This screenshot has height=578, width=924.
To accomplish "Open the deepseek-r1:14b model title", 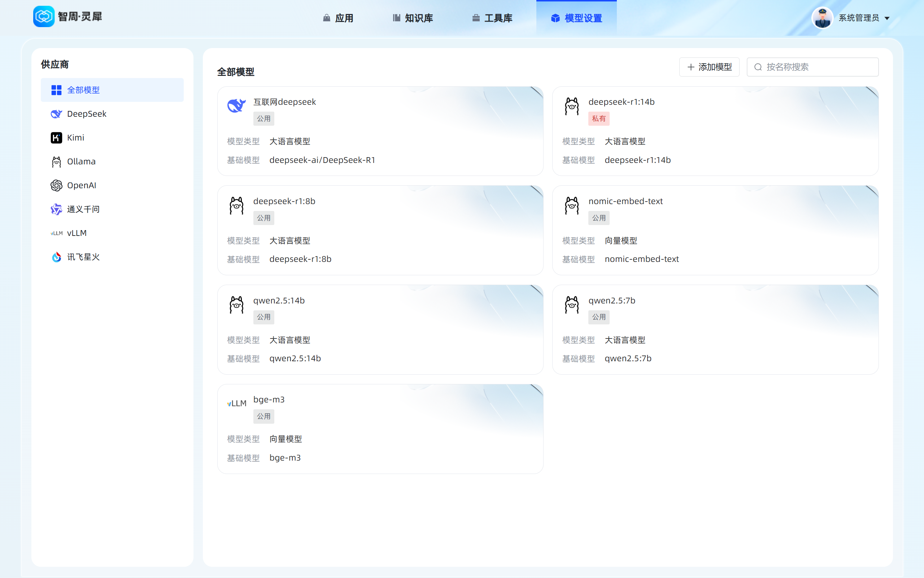I will pyautogui.click(x=622, y=102).
